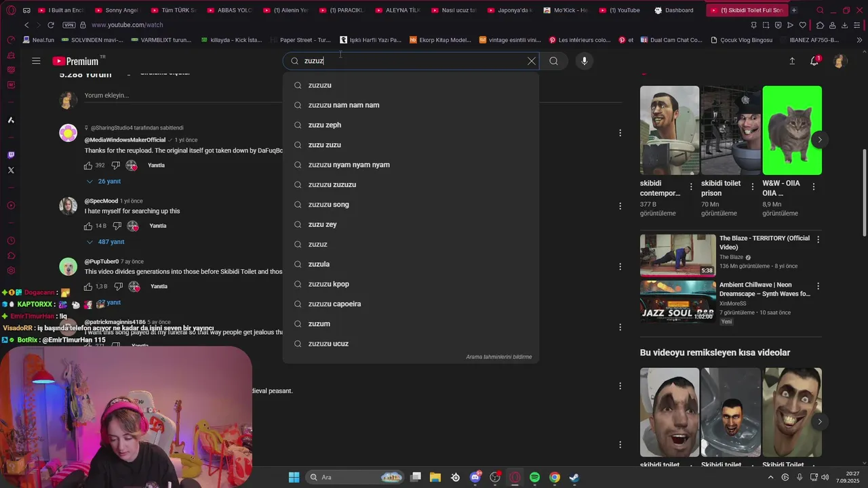Screen dimensions: 868x488
Task: Open the extensions cube icon
Action: click(820, 25)
